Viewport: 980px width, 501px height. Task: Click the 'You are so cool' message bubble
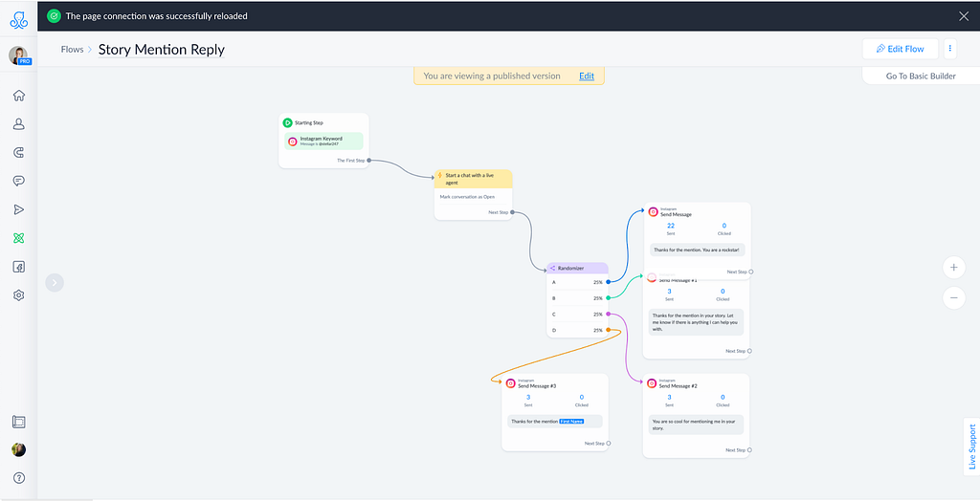pos(697,425)
